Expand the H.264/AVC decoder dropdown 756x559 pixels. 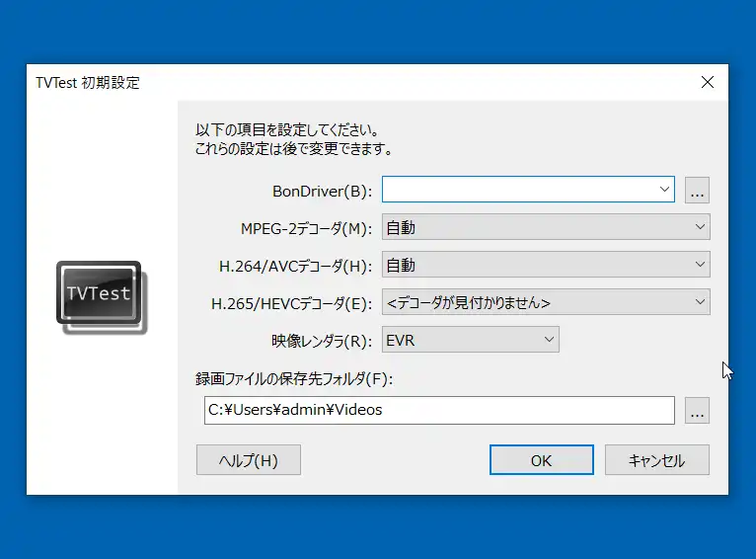point(546,265)
